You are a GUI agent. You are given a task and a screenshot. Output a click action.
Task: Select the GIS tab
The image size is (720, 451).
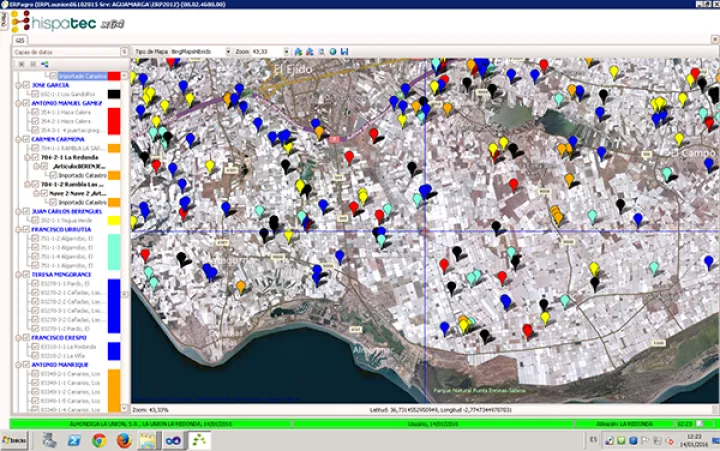click(x=18, y=39)
